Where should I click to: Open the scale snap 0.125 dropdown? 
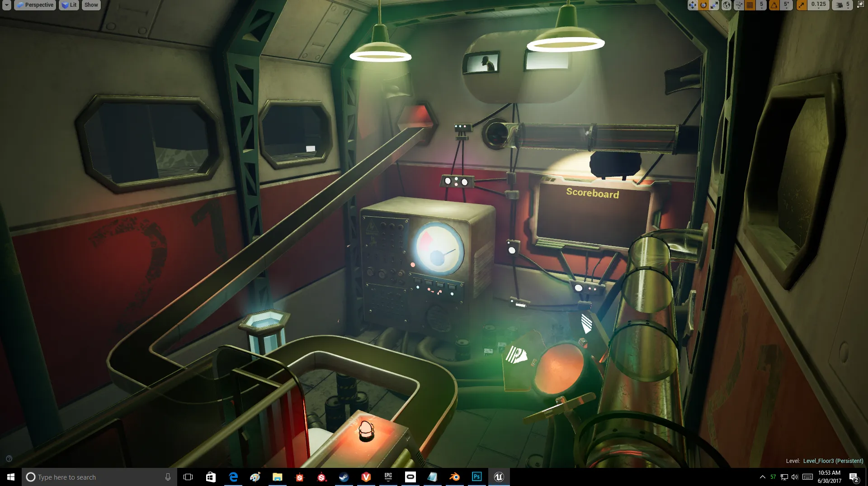tap(818, 5)
